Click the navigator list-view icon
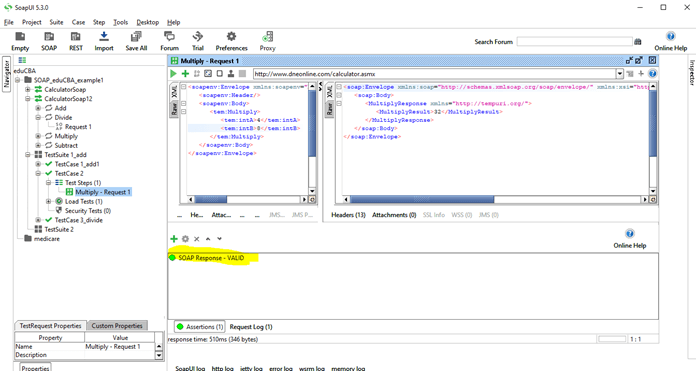 [x=22, y=60]
